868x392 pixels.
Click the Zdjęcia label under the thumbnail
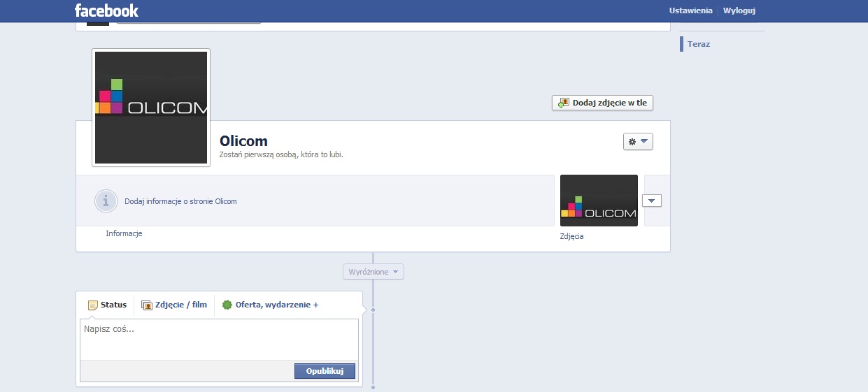[571, 236]
